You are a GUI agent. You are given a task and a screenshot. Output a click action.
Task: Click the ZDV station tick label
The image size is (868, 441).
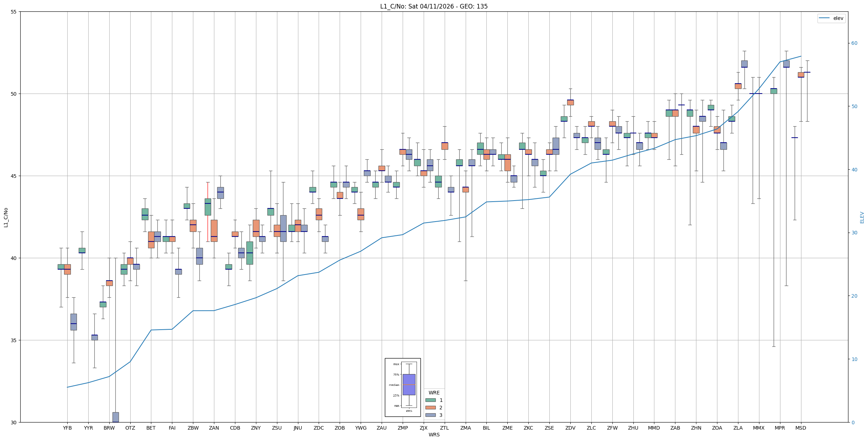570,428
